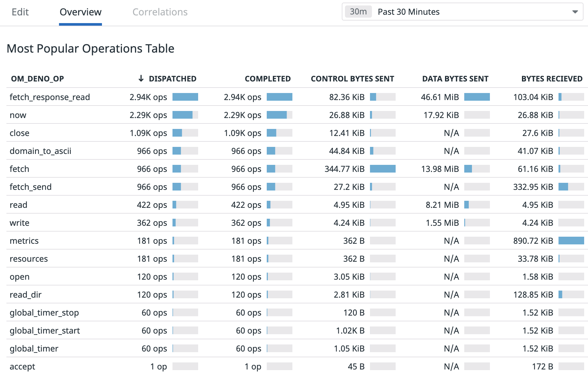Screen dimensions: 588x390
Task: Select the domain_to_ascii operation
Action: pos(41,151)
